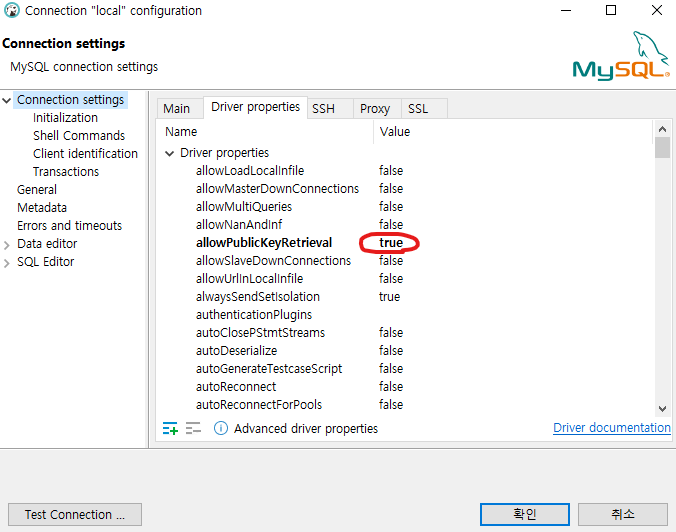The height and width of the screenshot is (532, 676).
Task: Open the Client identification page
Action: coord(85,153)
